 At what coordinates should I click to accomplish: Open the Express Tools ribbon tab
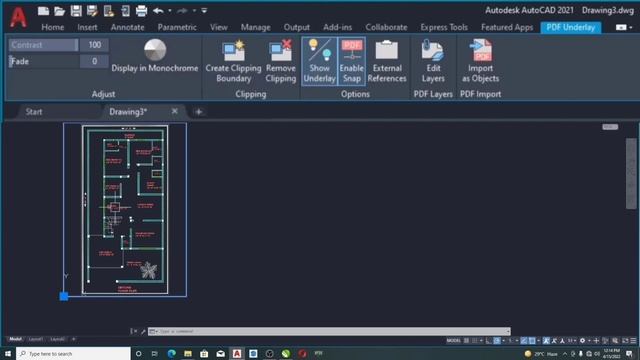tap(444, 27)
